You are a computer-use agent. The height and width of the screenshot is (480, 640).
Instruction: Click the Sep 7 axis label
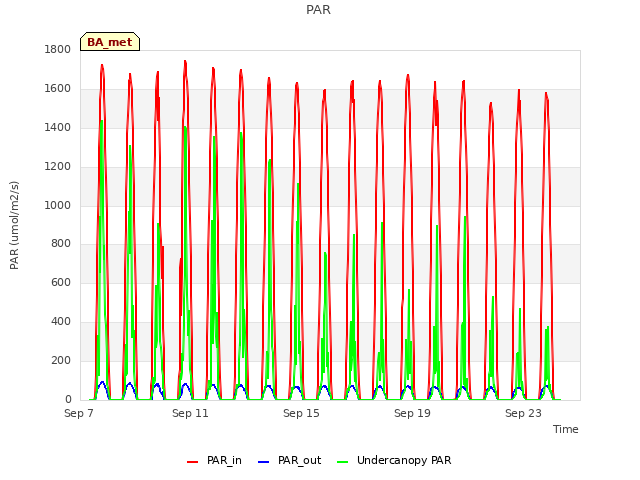79,413
